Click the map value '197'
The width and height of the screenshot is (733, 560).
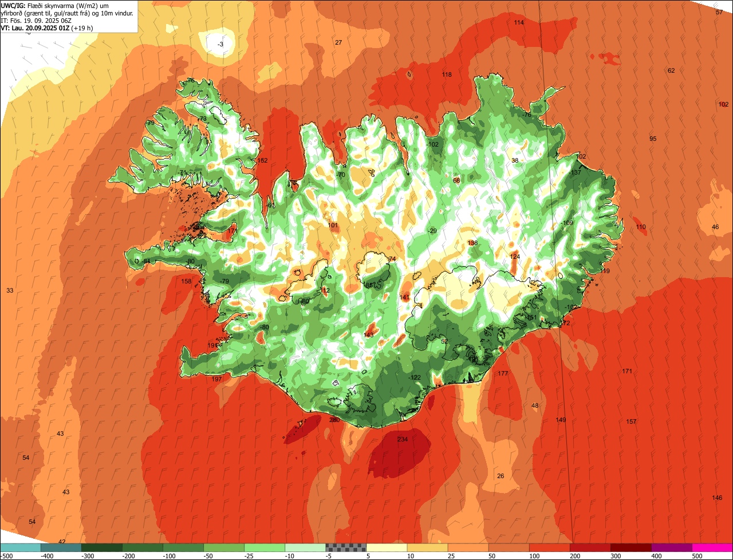coord(216,379)
